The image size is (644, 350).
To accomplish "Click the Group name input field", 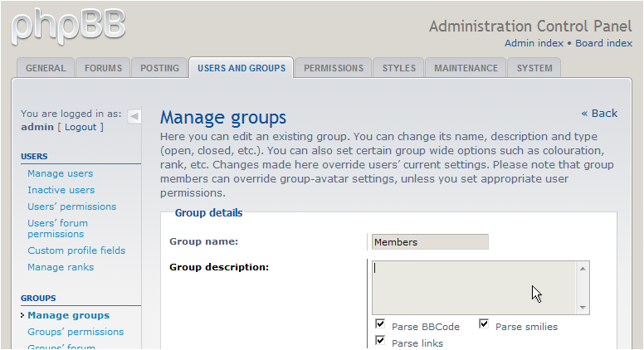I will 429,242.
